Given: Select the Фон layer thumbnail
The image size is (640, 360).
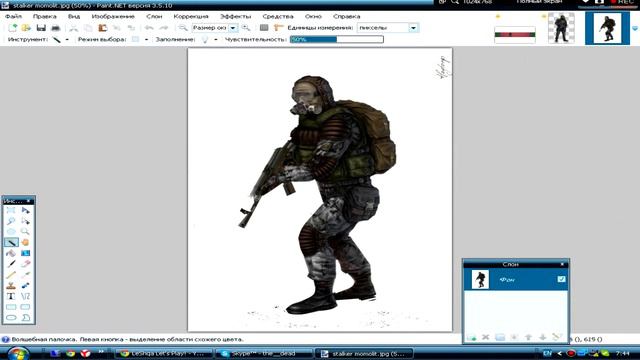Looking at the screenshot, I should pos(480,280).
